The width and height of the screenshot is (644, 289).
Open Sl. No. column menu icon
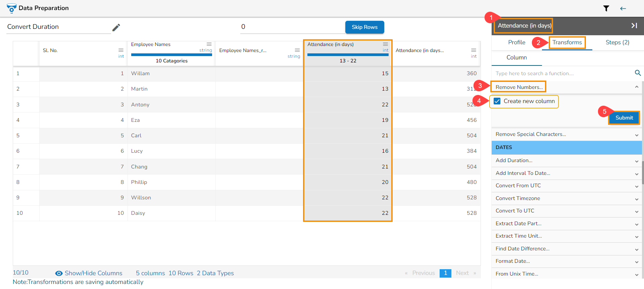121,50
